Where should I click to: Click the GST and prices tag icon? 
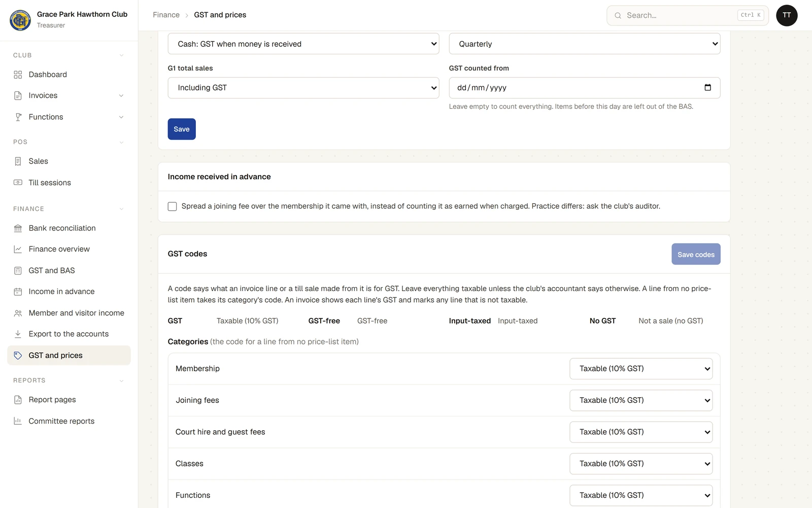click(18, 355)
